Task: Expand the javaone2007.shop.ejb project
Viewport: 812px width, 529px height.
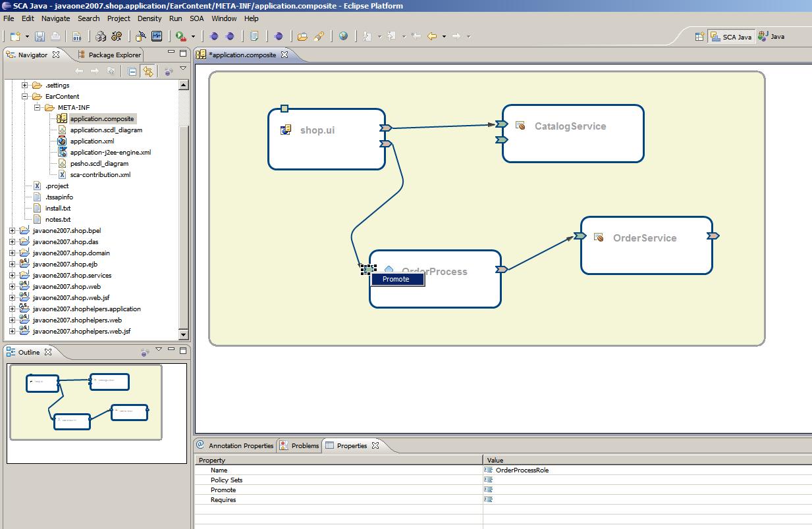Action: click(12, 264)
